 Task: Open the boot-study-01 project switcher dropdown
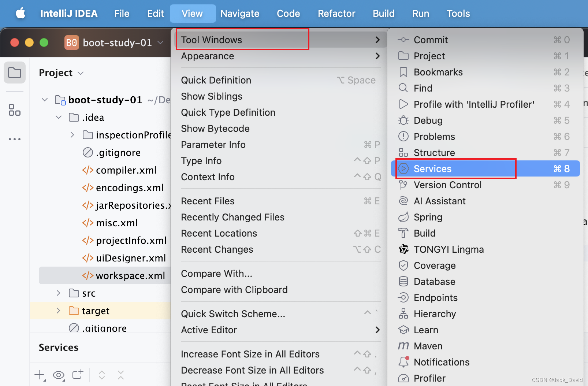[x=160, y=42]
